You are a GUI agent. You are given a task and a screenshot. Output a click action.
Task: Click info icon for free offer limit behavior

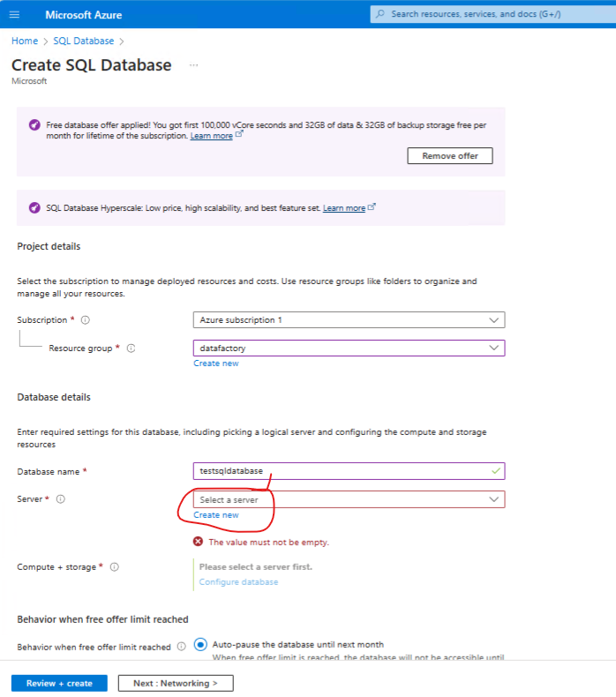182,647
